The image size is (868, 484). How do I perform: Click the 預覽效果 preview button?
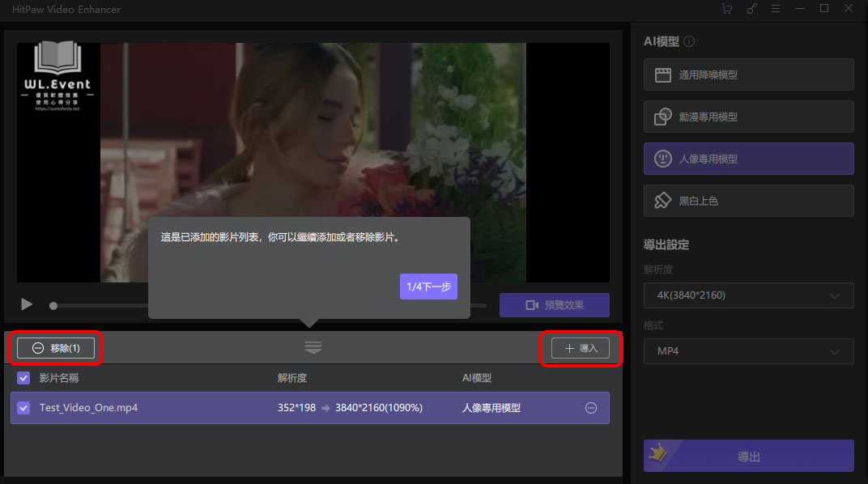click(x=554, y=305)
